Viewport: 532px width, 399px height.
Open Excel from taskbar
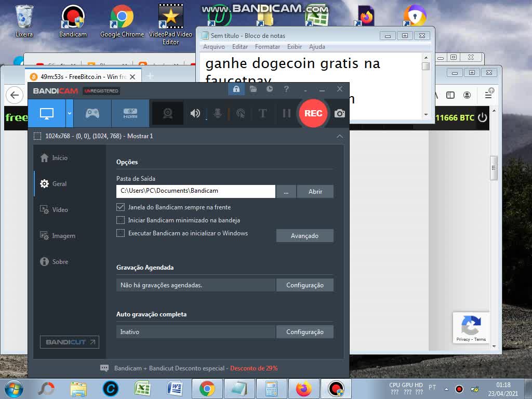[x=142, y=389]
